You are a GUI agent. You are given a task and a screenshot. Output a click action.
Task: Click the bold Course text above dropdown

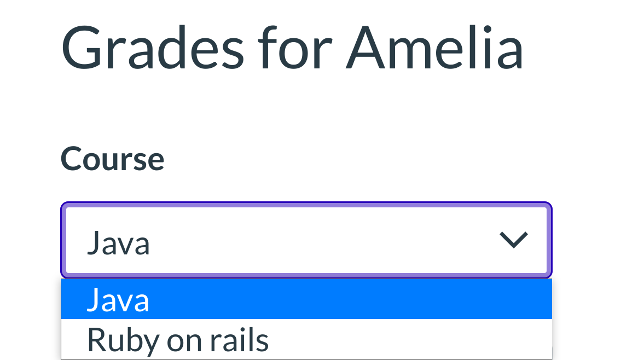pos(112,159)
